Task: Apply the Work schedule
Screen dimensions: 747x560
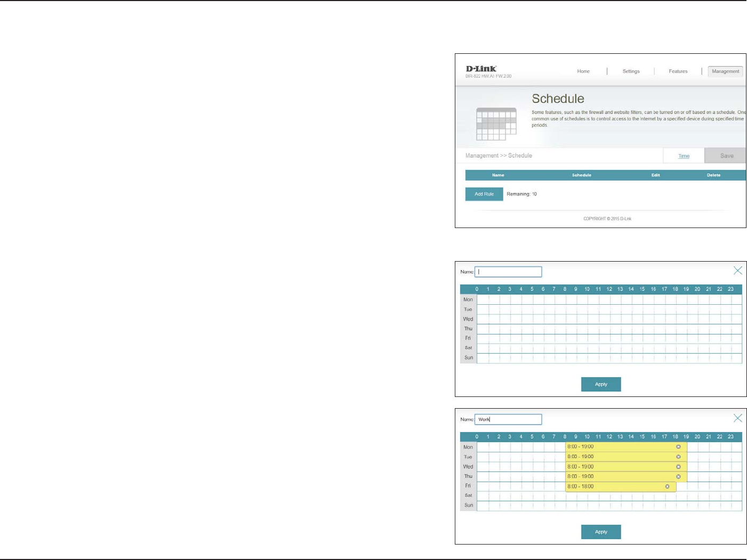Action: point(601,532)
